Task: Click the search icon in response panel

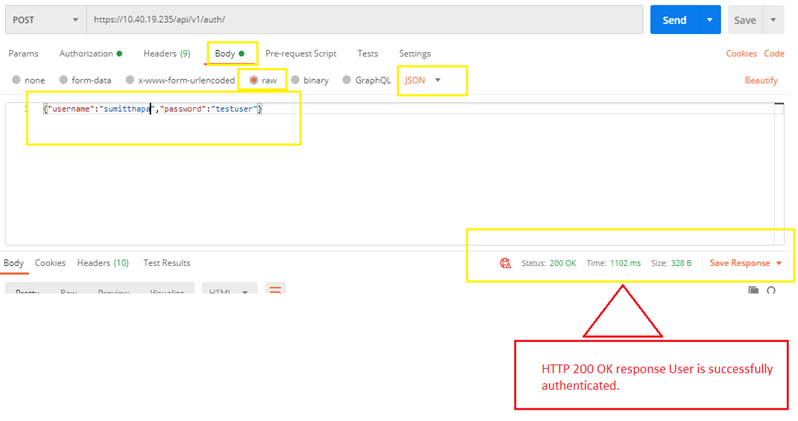Action: point(772,291)
